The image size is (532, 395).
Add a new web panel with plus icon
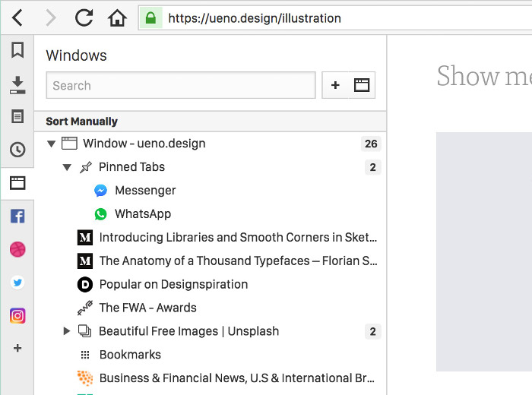pos(17,349)
